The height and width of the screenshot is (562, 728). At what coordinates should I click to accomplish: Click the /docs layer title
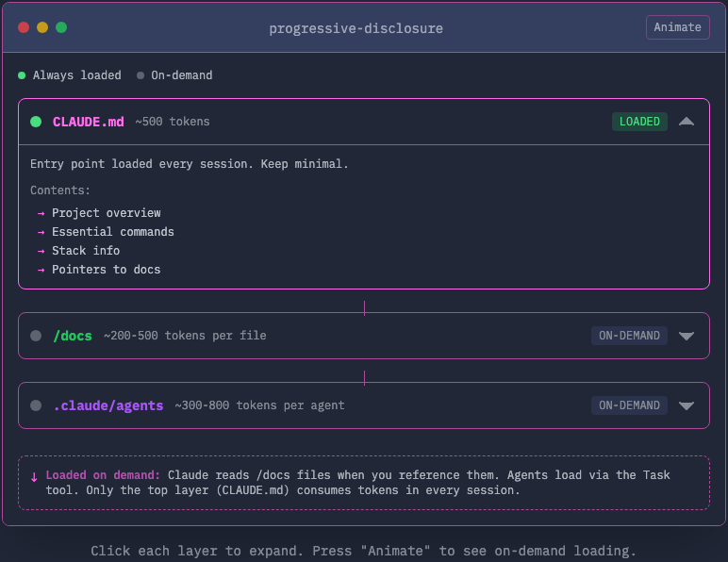coord(73,336)
